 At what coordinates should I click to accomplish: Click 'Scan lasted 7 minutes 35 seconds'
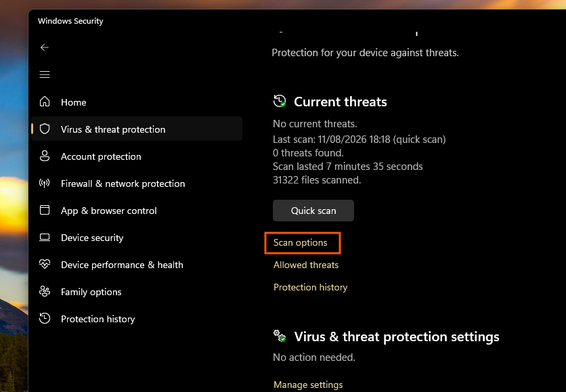(x=347, y=167)
